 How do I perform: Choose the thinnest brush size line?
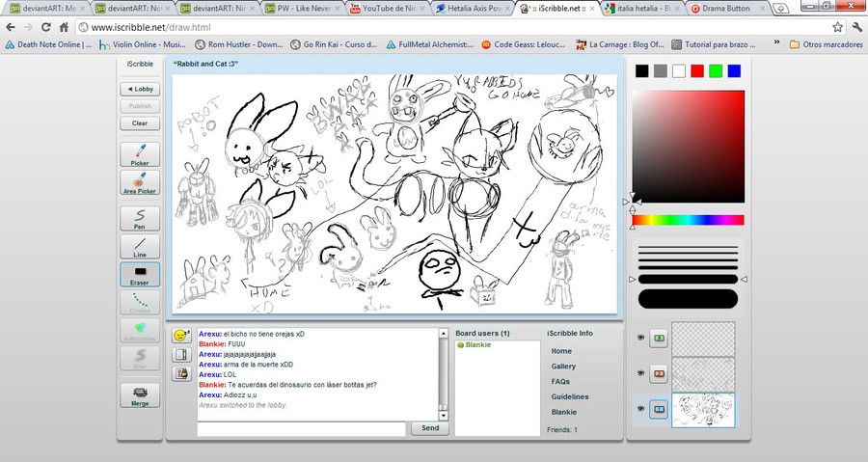pos(688,247)
